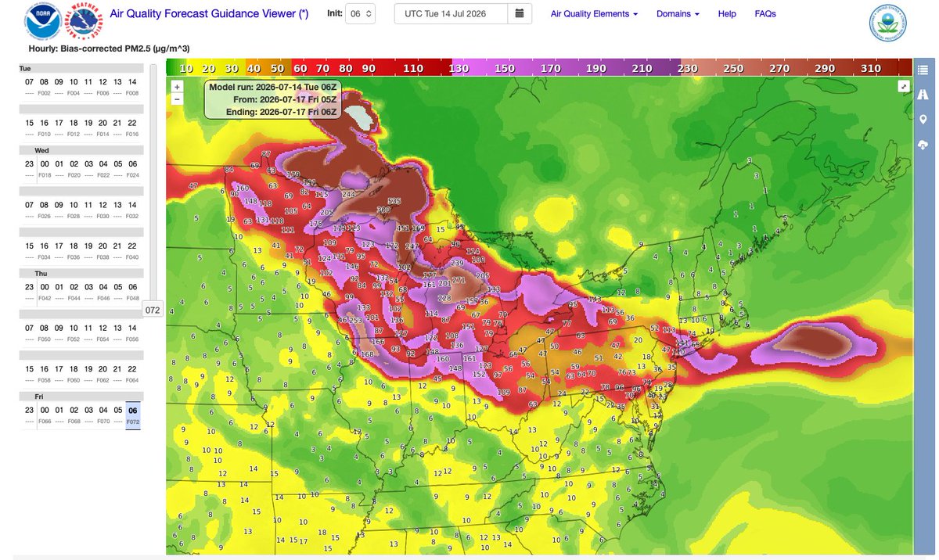The width and height of the screenshot is (939, 560).
Task: Open the layer list icon in the sidebar
Action: click(923, 70)
